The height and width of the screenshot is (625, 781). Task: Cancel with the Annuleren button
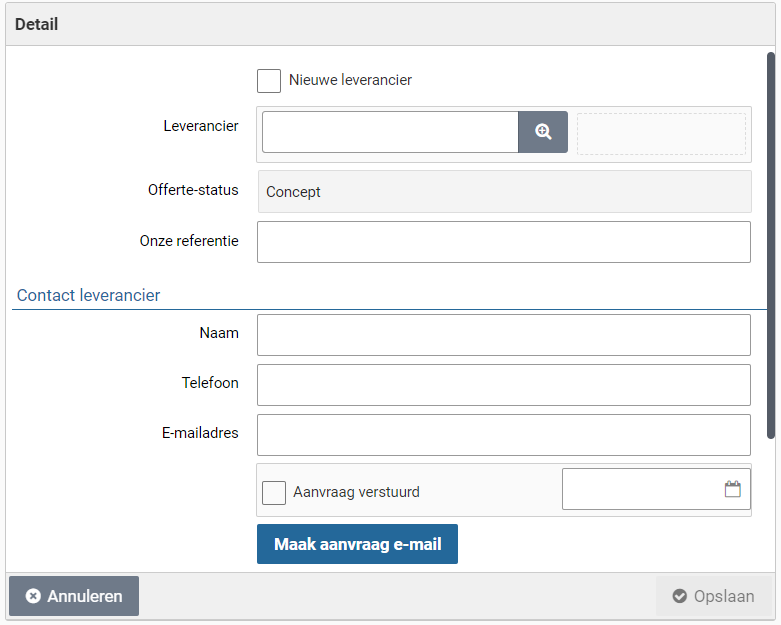pos(74,596)
